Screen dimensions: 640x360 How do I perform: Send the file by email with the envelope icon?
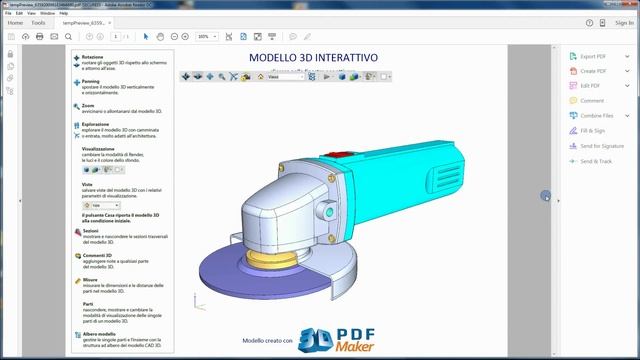click(54, 37)
